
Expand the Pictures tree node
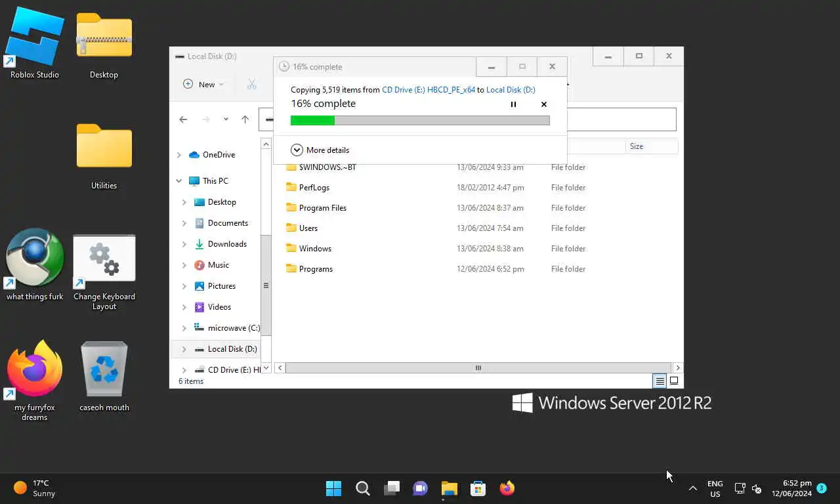(x=184, y=286)
